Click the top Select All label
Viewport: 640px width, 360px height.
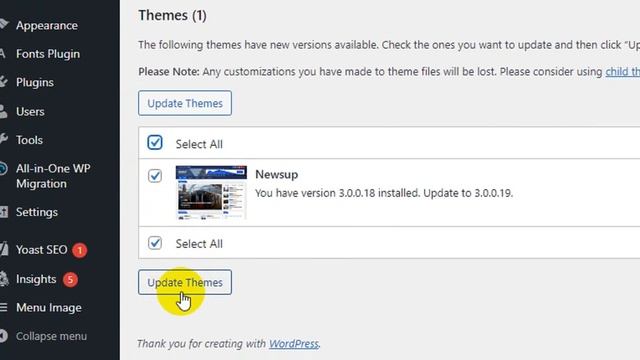pos(199,144)
